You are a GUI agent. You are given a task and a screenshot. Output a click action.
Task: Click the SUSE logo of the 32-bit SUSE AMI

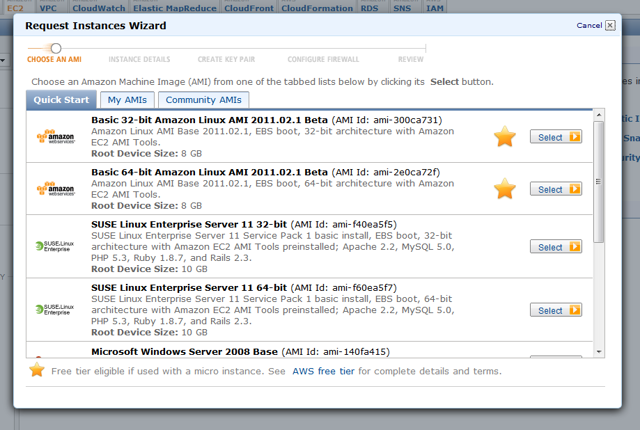(x=55, y=246)
